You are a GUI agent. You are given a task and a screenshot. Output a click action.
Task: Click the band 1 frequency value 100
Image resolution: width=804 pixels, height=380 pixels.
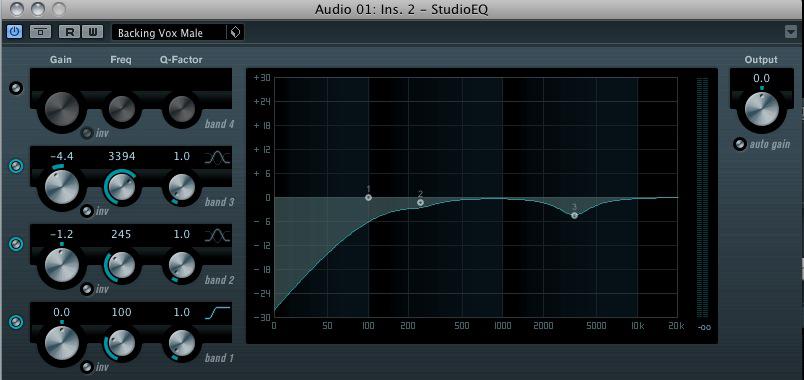click(x=122, y=312)
